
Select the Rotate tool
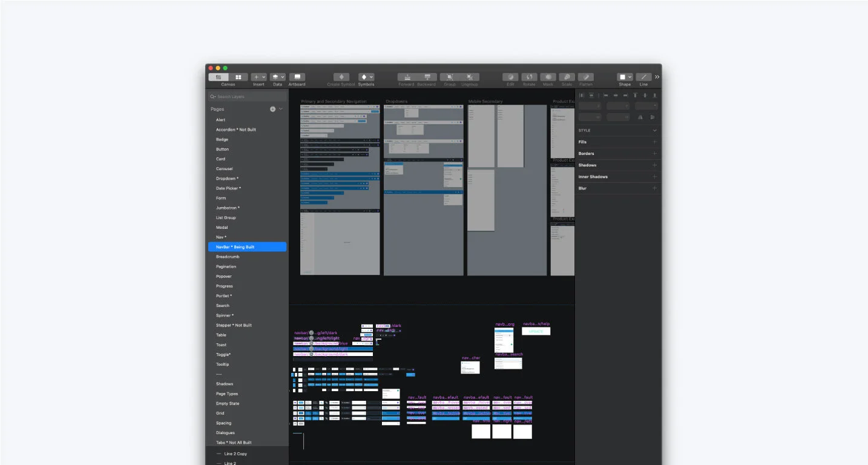[x=529, y=77]
